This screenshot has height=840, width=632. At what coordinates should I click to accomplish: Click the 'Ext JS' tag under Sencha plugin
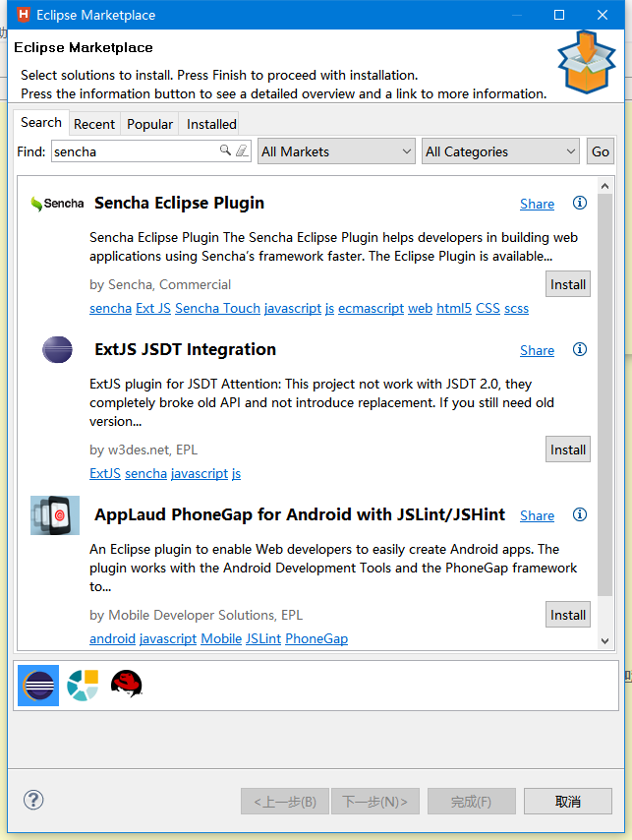(153, 309)
